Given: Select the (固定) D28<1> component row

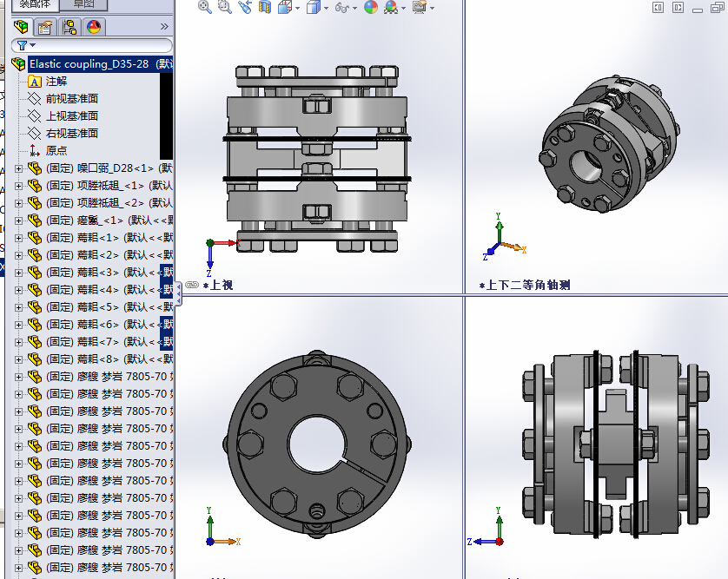Looking at the screenshot, I should click(109, 168).
